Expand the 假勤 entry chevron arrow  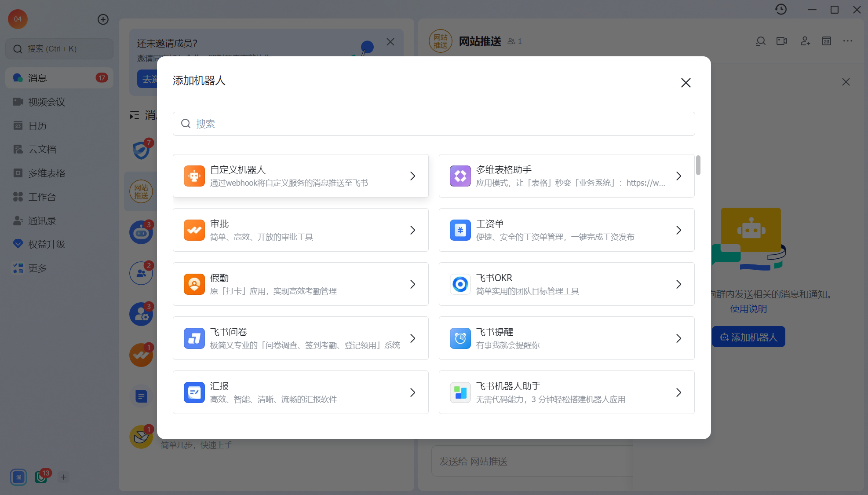[412, 284]
